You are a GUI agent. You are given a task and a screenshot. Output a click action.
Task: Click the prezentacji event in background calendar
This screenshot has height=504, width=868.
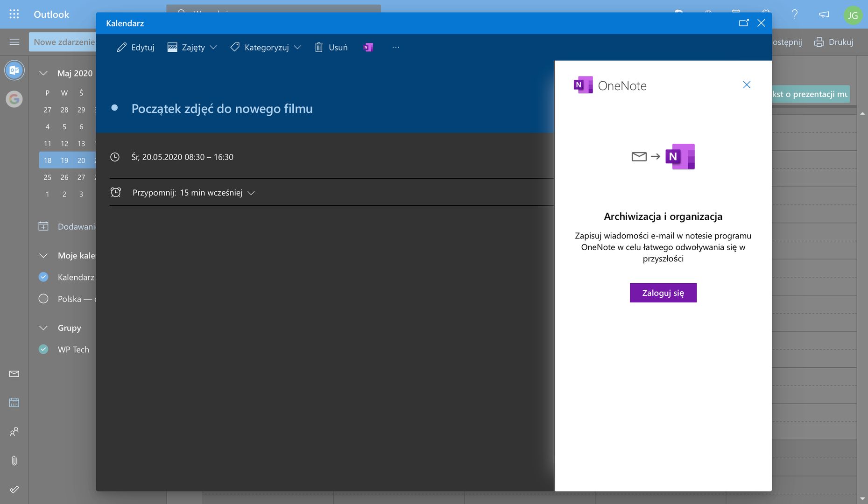(x=811, y=94)
